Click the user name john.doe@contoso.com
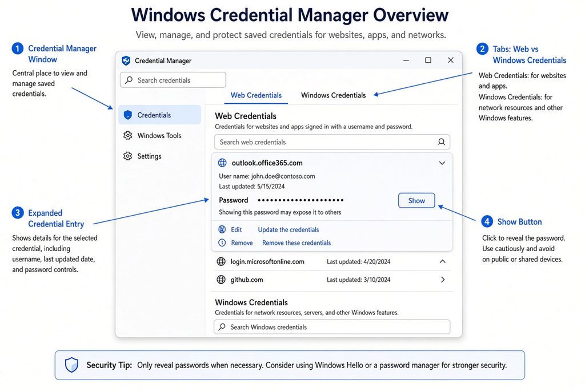Viewport: 585px width, 392px height. (283, 176)
